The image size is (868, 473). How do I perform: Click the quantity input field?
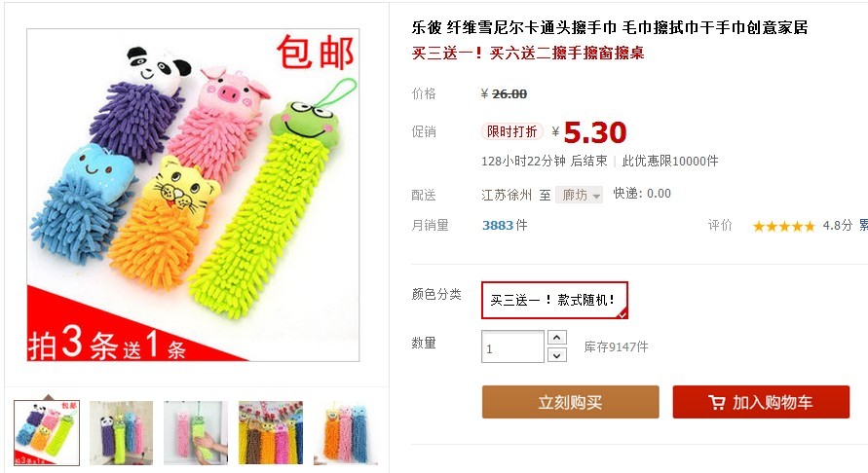tap(512, 346)
